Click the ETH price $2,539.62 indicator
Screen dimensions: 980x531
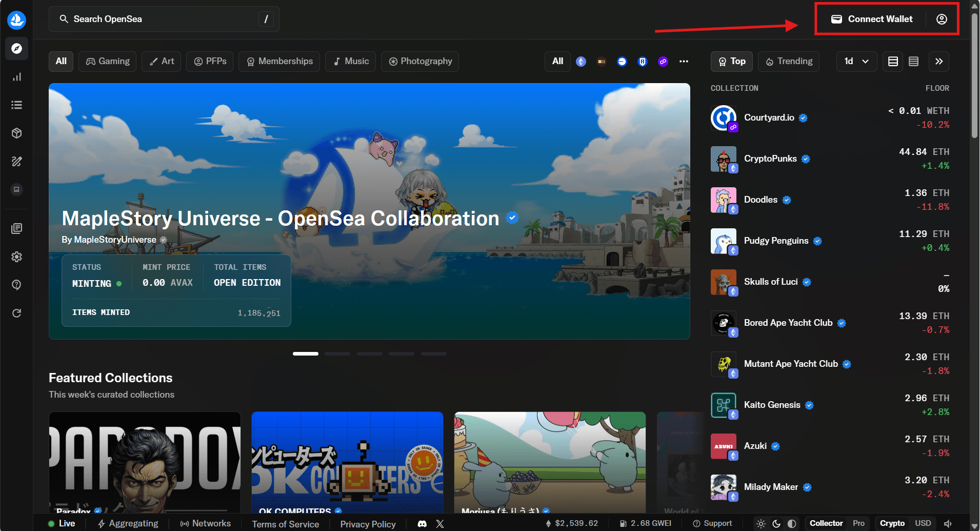(571, 523)
